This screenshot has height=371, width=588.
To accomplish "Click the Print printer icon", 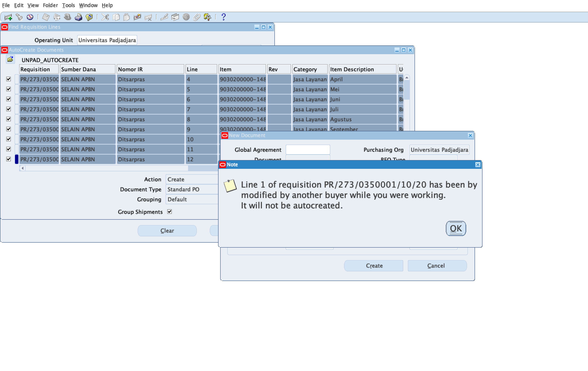I will coord(78,17).
